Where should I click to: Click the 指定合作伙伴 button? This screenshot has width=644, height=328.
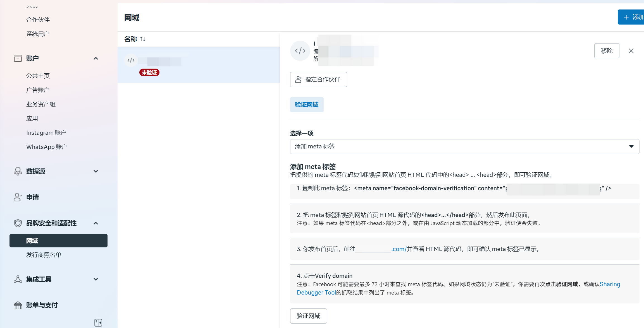click(x=318, y=79)
